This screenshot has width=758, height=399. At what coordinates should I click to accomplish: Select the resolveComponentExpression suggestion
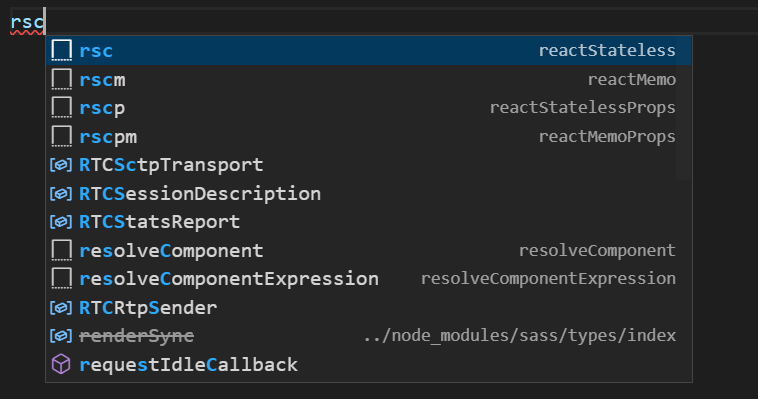(x=369, y=279)
